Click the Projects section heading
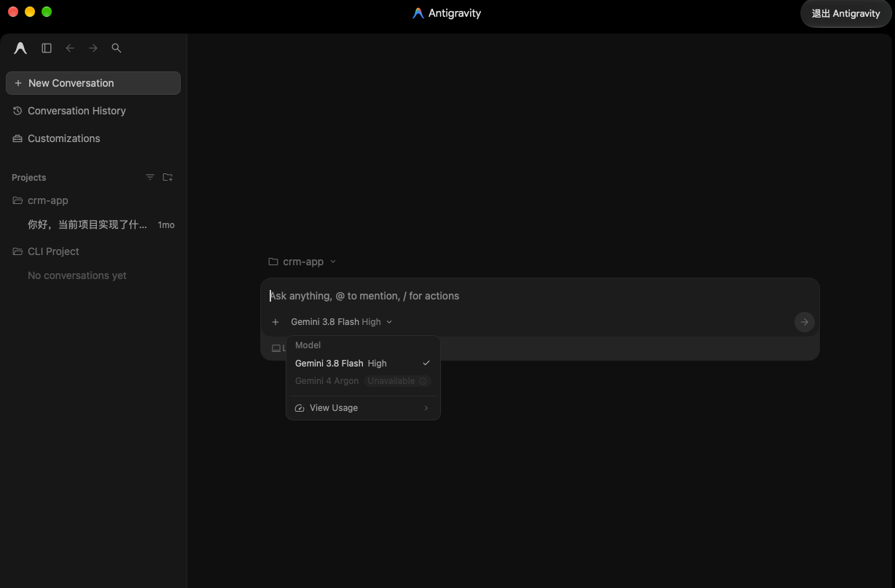Image resolution: width=895 pixels, height=588 pixels. [x=29, y=178]
